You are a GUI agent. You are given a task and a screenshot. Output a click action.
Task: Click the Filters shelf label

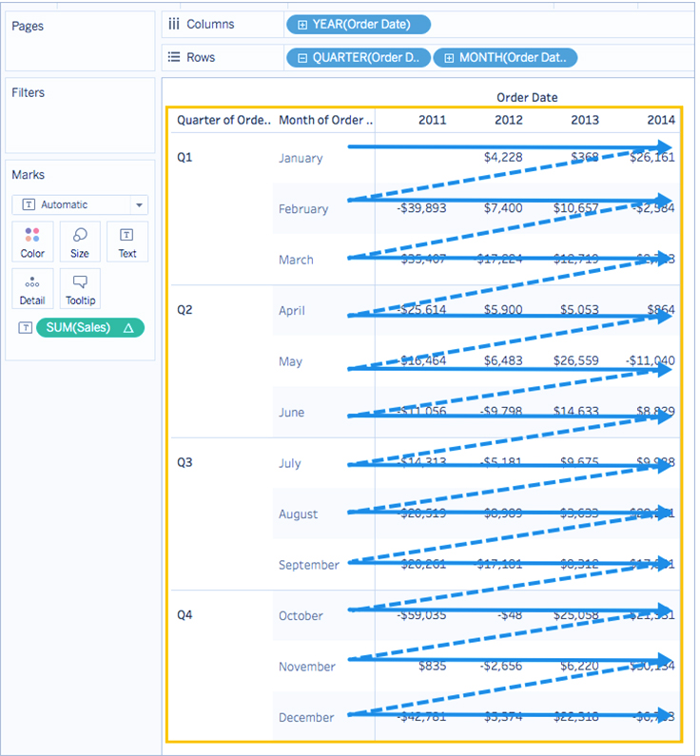pos(28,92)
